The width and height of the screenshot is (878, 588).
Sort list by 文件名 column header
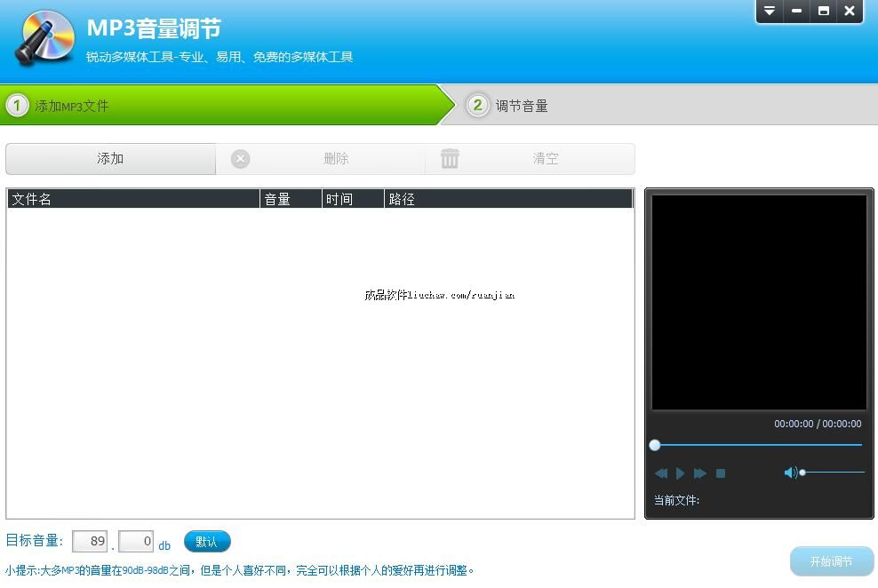tap(133, 199)
